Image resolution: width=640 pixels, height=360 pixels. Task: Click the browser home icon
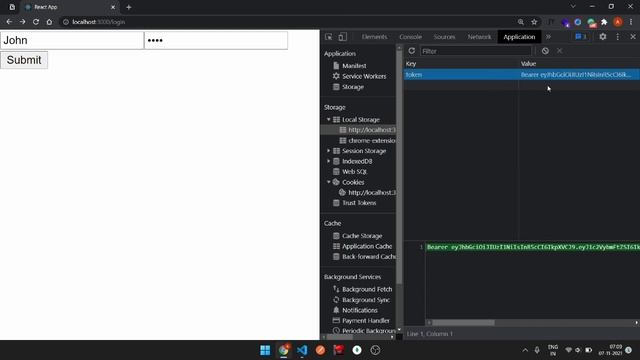click(x=49, y=22)
